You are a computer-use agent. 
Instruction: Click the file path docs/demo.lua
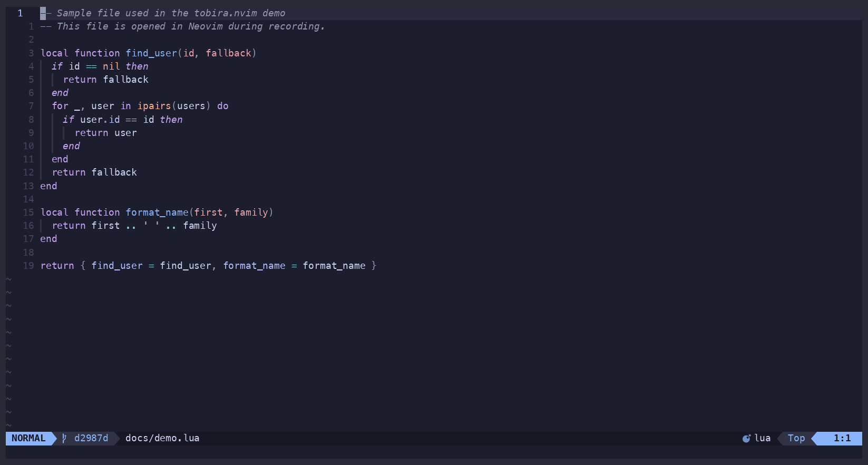point(162,438)
